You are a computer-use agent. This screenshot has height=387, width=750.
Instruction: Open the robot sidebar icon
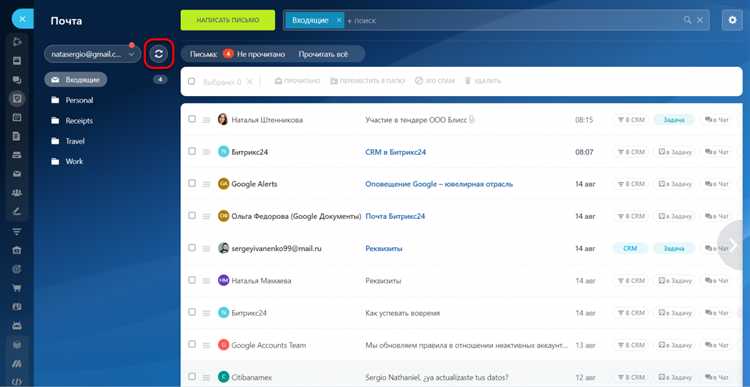(x=17, y=326)
